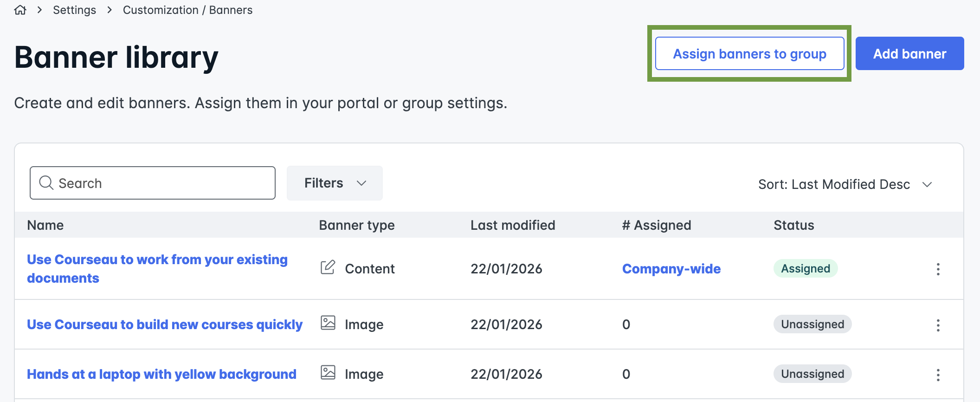Image resolution: width=980 pixels, height=402 pixels.
Task: Click the chevron arrow beside Sort: Last Modified Desc
Action: [927, 184]
